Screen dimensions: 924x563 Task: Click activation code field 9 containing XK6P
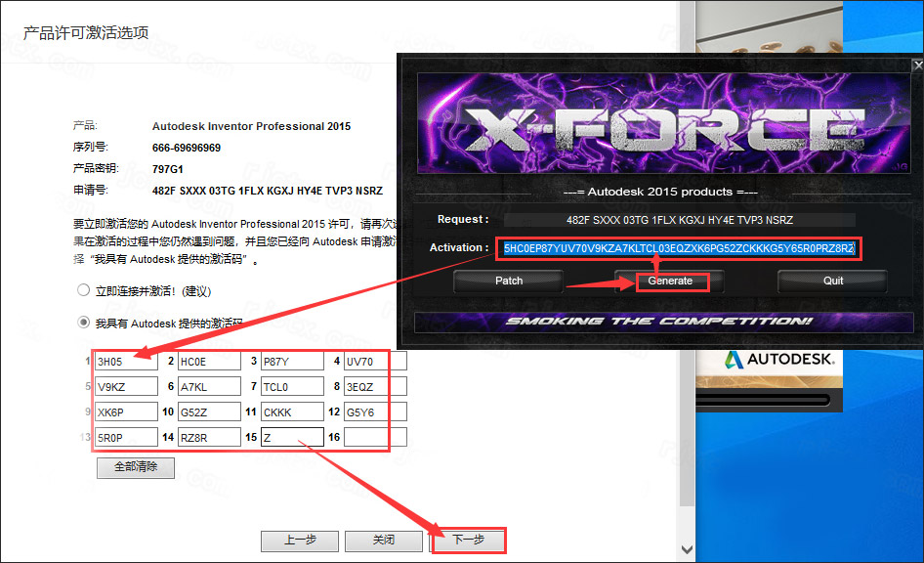point(126,412)
